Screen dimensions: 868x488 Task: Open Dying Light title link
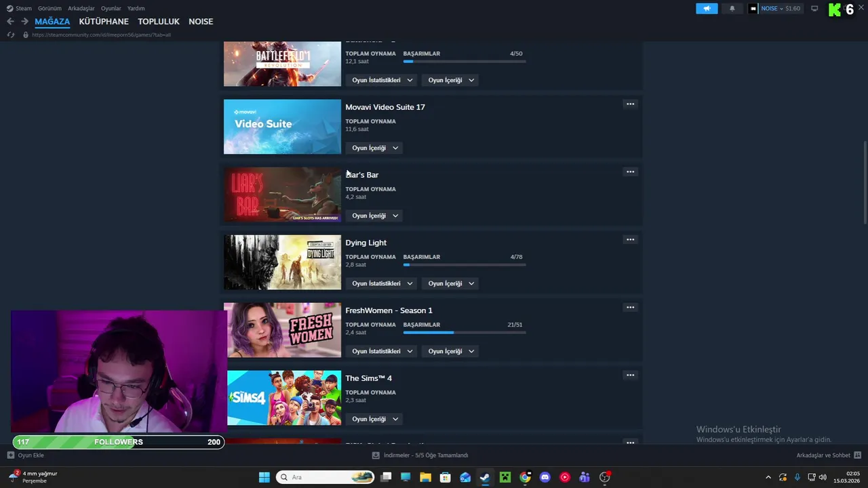click(366, 243)
